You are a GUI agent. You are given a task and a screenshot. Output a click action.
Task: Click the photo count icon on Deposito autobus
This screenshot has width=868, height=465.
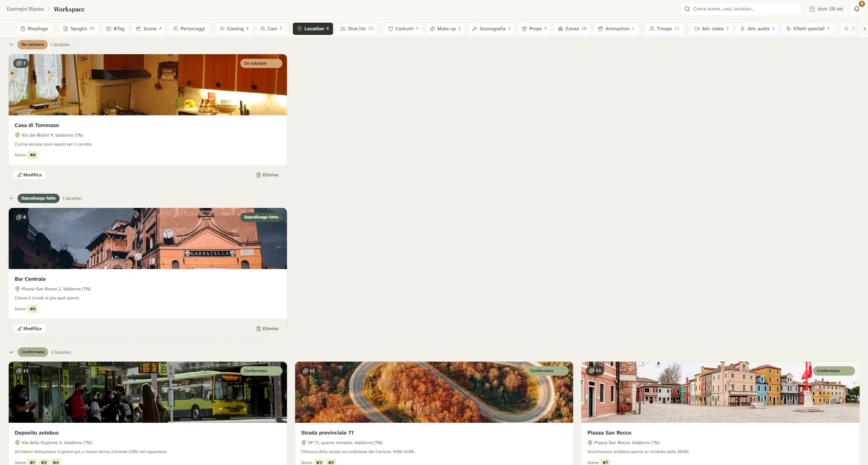[x=19, y=371]
